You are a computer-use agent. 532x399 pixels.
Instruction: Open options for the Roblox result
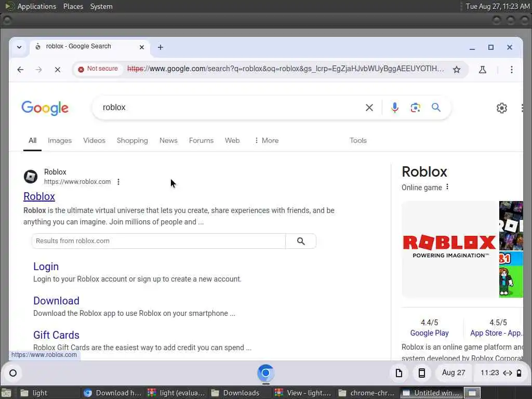coord(118,182)
